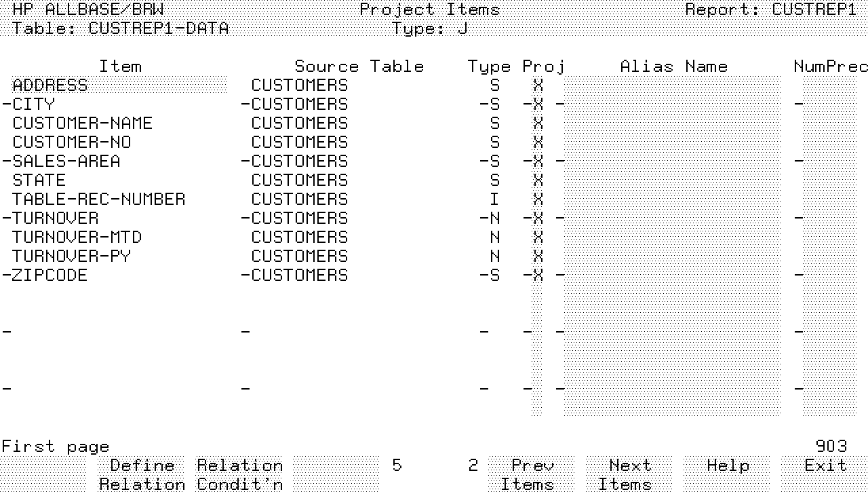
Task: Select the ZIPCODE item row
Action: click(x=50, y=276)
